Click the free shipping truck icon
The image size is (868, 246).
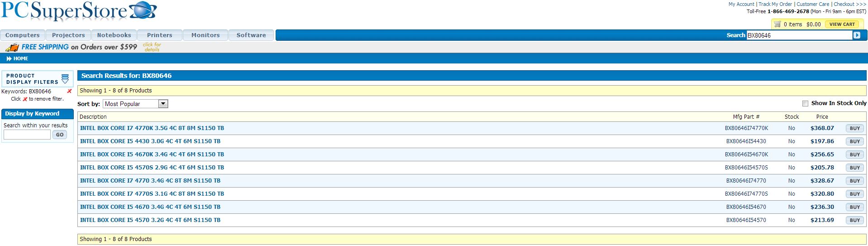click(x=12, y=47)
